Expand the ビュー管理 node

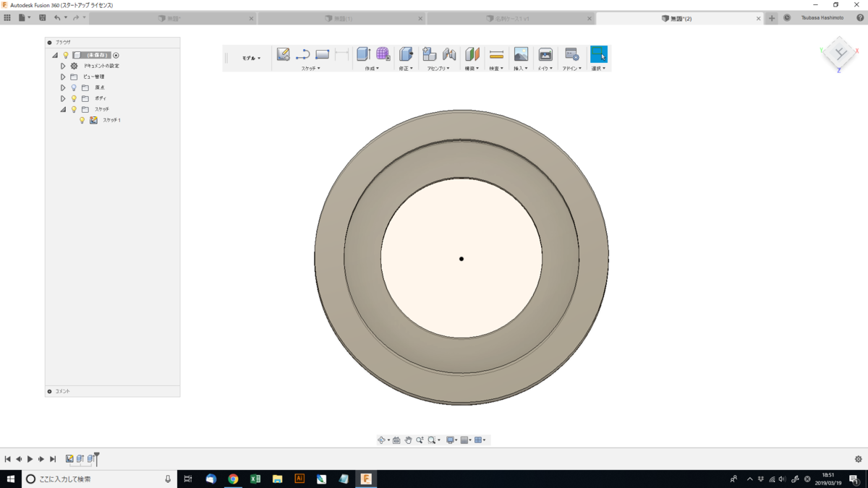pyautogui.click(x=63, y=77)
